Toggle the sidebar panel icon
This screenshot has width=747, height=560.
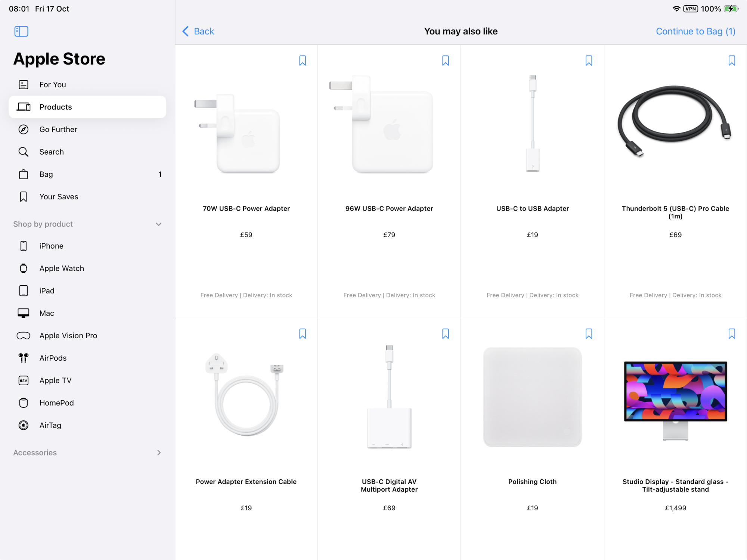21,31
